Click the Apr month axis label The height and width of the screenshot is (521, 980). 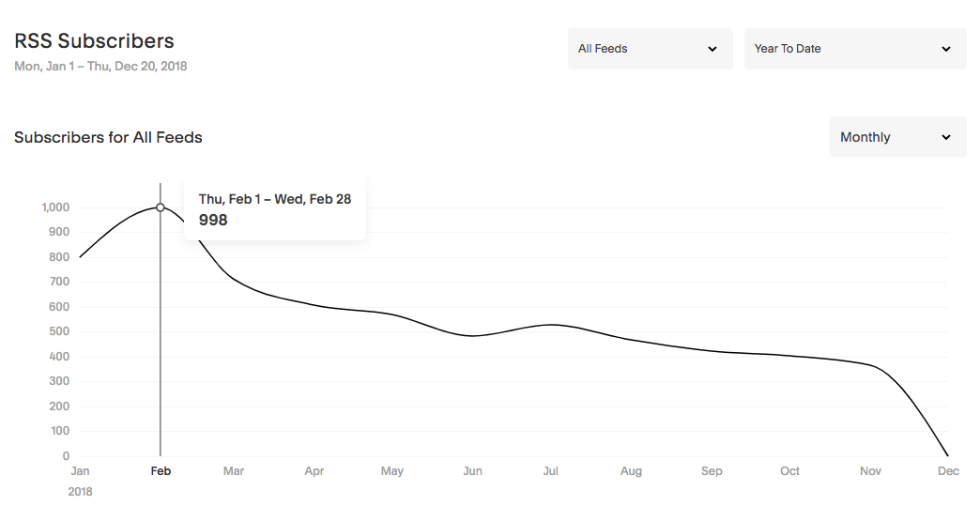pos(314,471)
